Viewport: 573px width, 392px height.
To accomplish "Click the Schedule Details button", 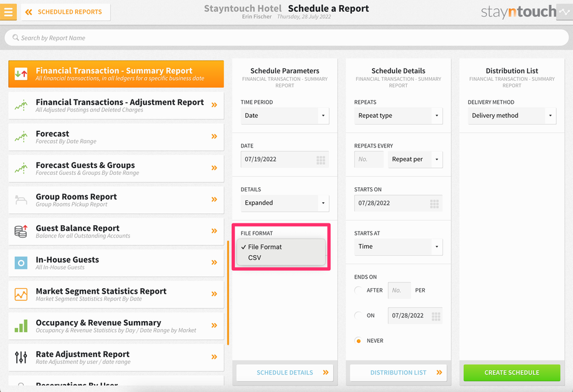I will coord(285,373).
